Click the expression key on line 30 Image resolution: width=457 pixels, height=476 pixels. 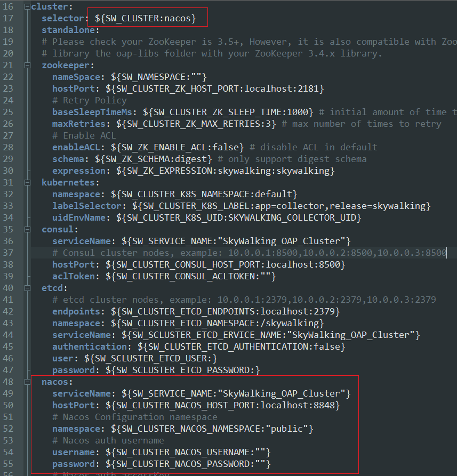click(79, 171)
